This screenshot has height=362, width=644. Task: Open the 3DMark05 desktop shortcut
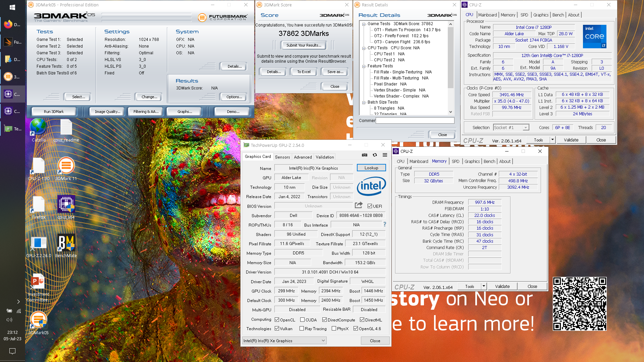coord(39,323)
